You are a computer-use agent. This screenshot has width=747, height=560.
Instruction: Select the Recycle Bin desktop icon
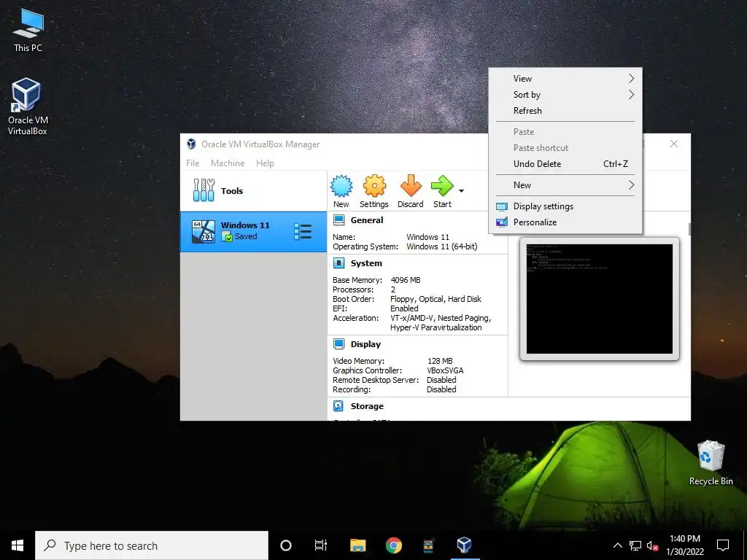(x=711, y=463)
